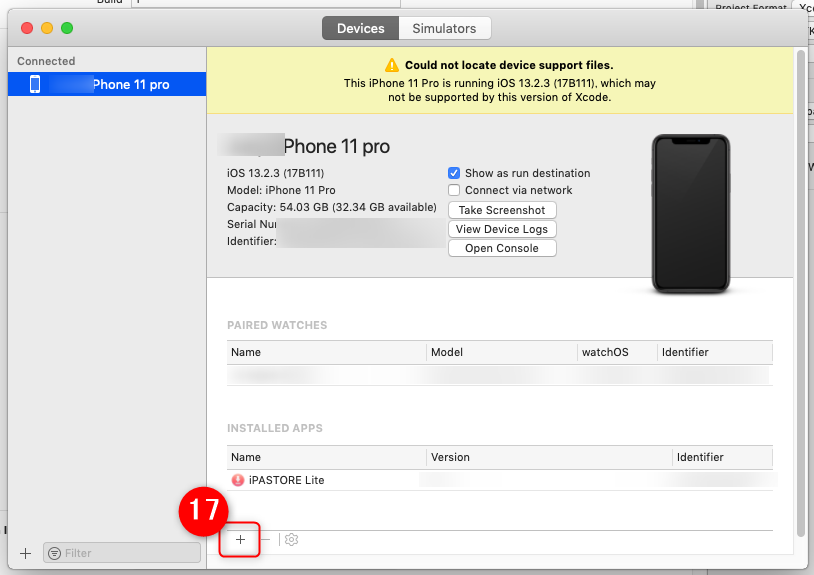The height and width of the screenshot is (575, 814).
Task: Select the blurred paired watch row
Action: (499, 375)
